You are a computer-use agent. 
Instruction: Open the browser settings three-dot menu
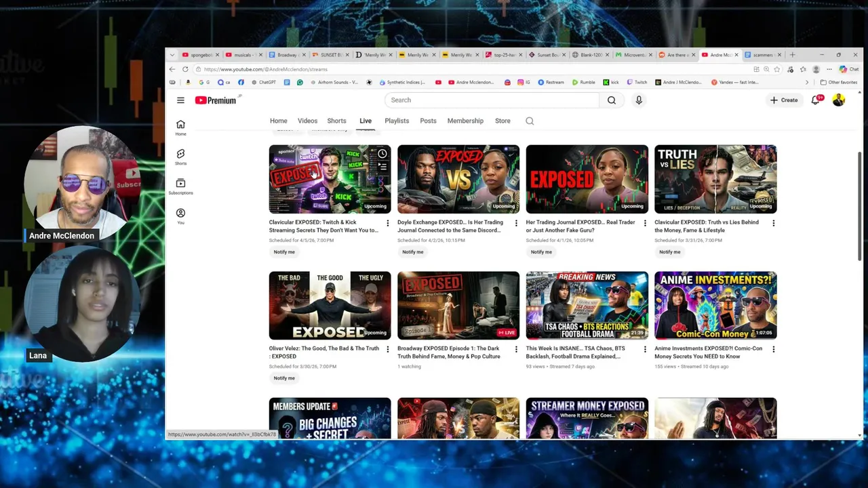[829, 69]
